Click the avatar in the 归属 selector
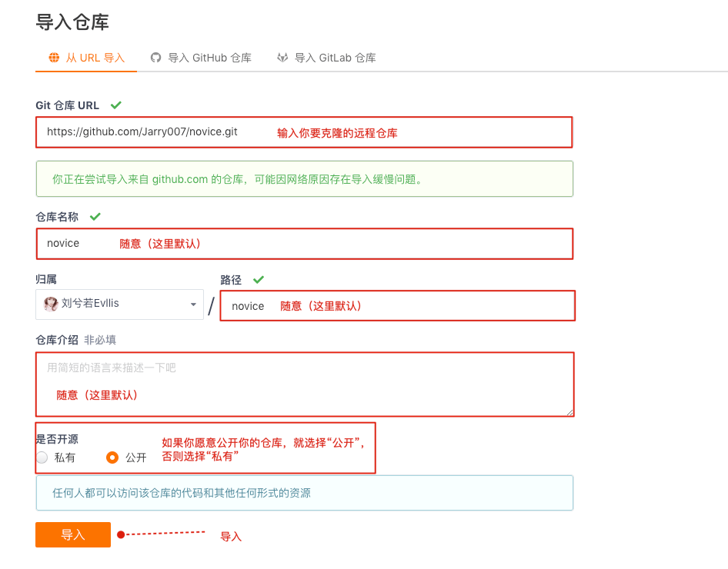 (x=50, y=304)
